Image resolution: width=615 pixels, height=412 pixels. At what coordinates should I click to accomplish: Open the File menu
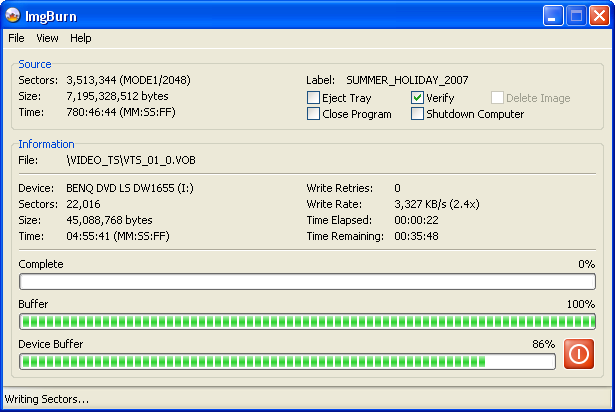pos(16,38)
